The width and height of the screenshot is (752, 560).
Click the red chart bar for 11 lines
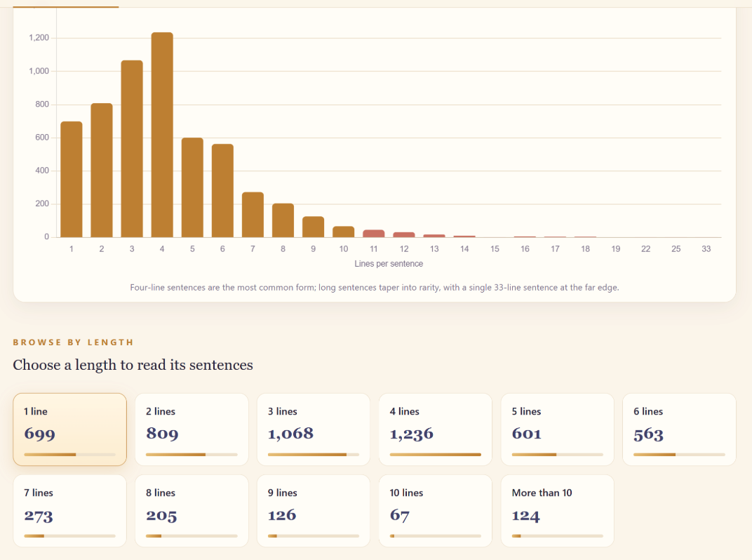374,234
